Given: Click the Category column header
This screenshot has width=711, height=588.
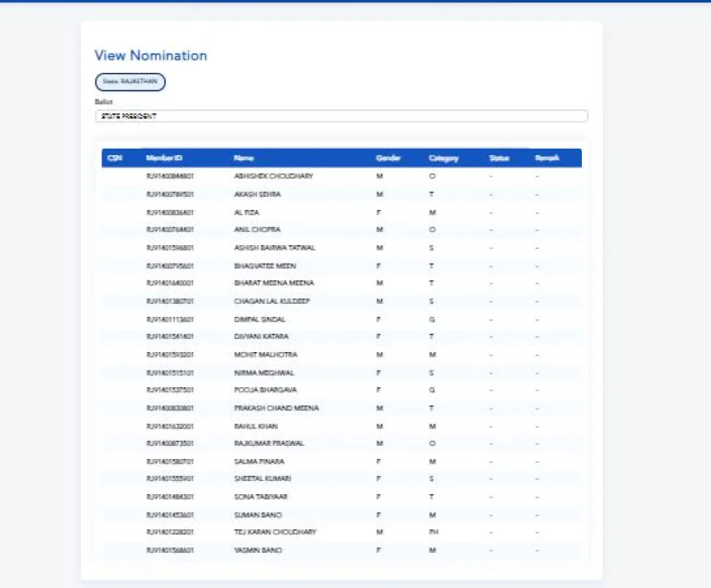Looking at the screenshot, I should click(443, 158).
